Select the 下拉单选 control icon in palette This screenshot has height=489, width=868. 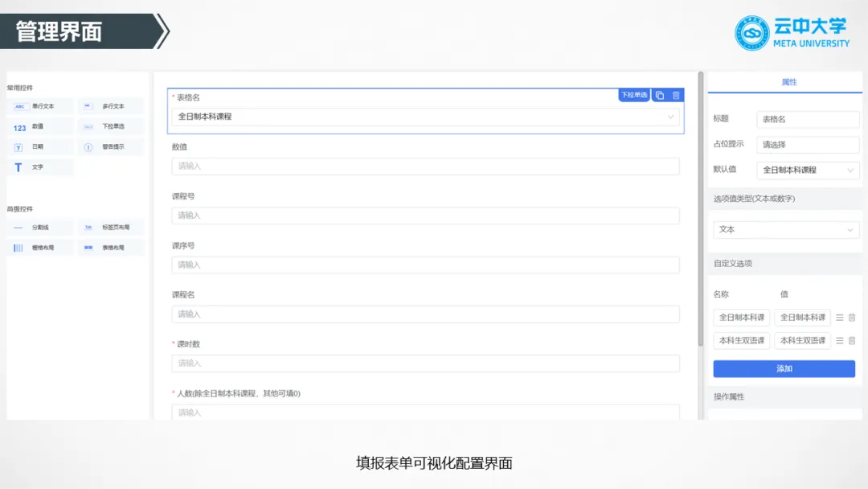point(88,127)
